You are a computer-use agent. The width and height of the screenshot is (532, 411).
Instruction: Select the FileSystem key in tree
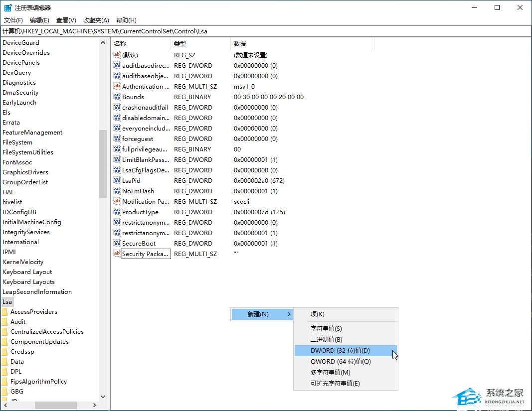tap(17, 142)
